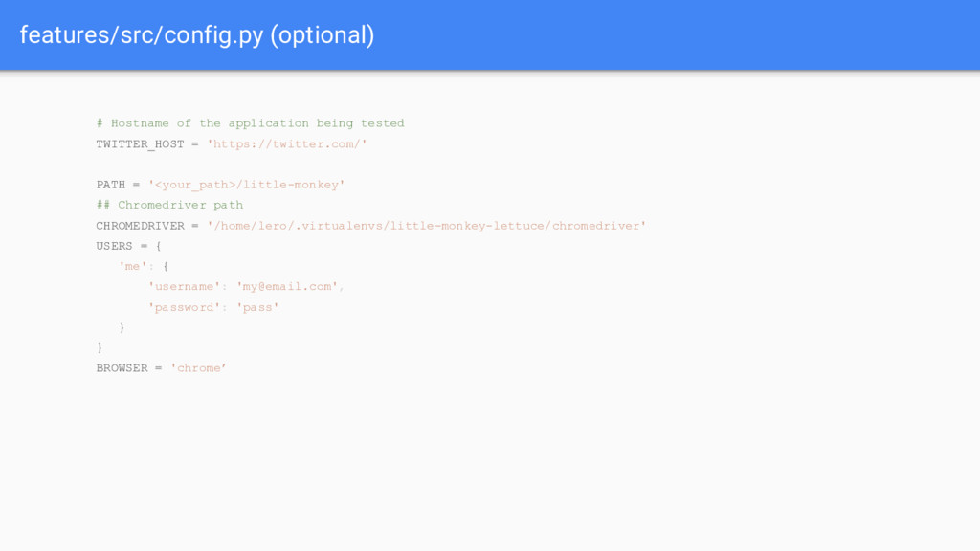
Task: Click the opening brace after USERS =
Action: coord(159,246)
